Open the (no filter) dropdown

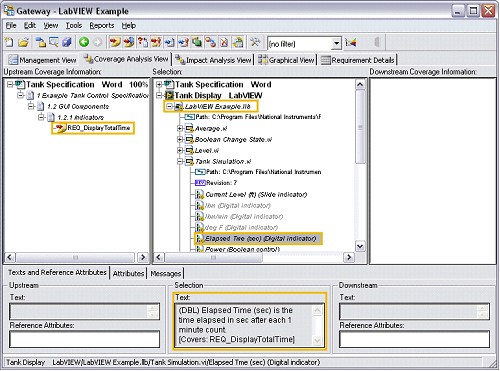coord(336,43)
